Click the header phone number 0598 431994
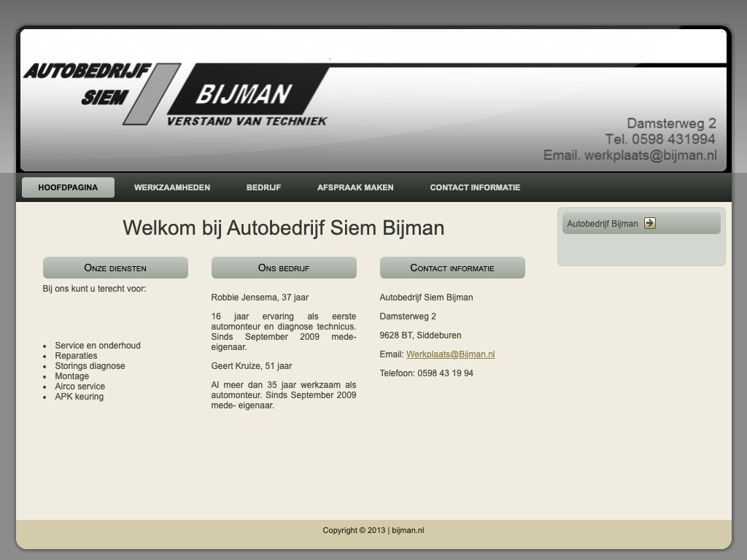Image resolution: width=747 pixels, height=560 pixels. tap(659, 139)
